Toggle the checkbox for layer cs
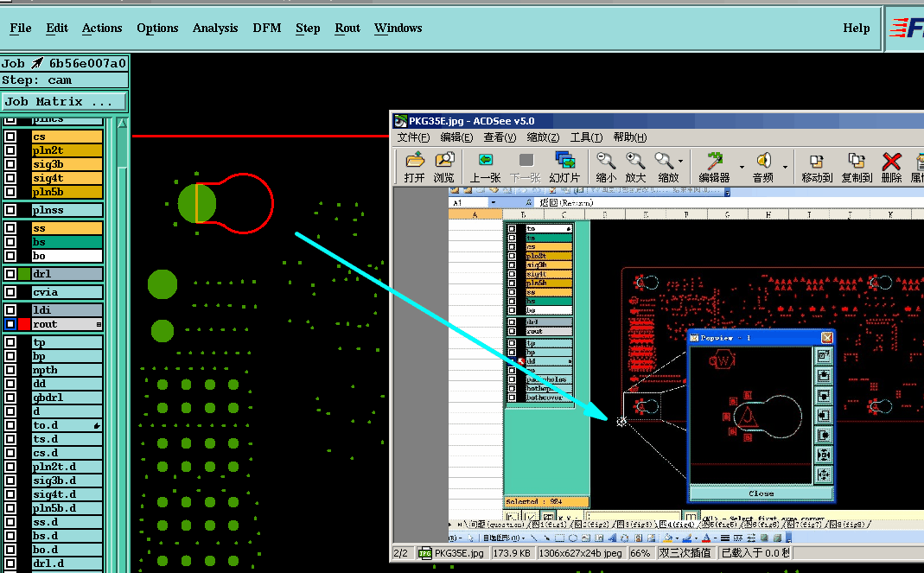Screen dimensions: 924x573 [10, 137]
